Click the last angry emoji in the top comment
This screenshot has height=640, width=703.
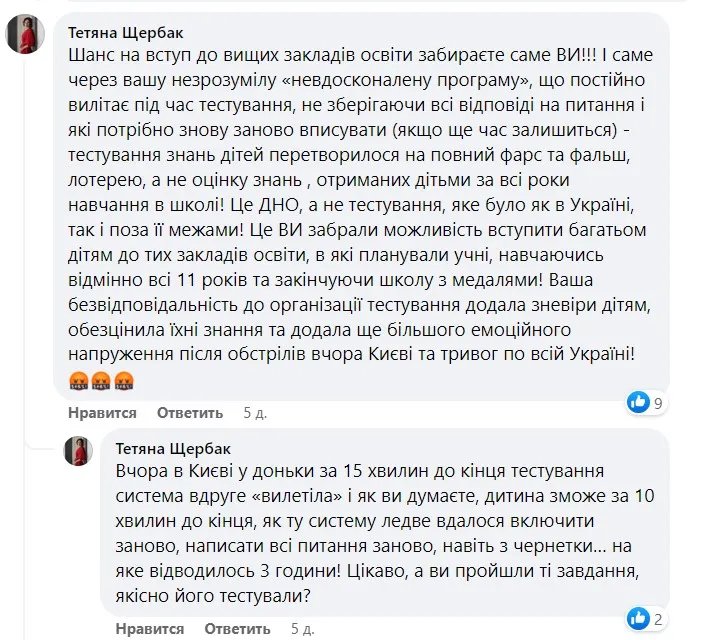[121, 381]
